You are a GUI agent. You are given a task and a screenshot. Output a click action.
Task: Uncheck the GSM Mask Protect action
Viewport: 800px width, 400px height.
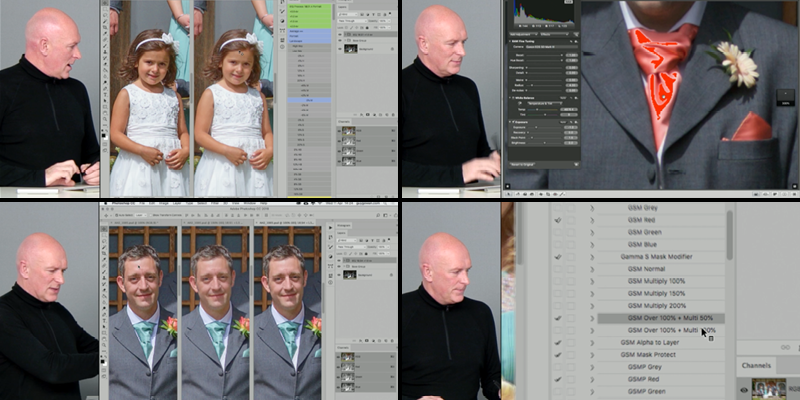(558, 354)
